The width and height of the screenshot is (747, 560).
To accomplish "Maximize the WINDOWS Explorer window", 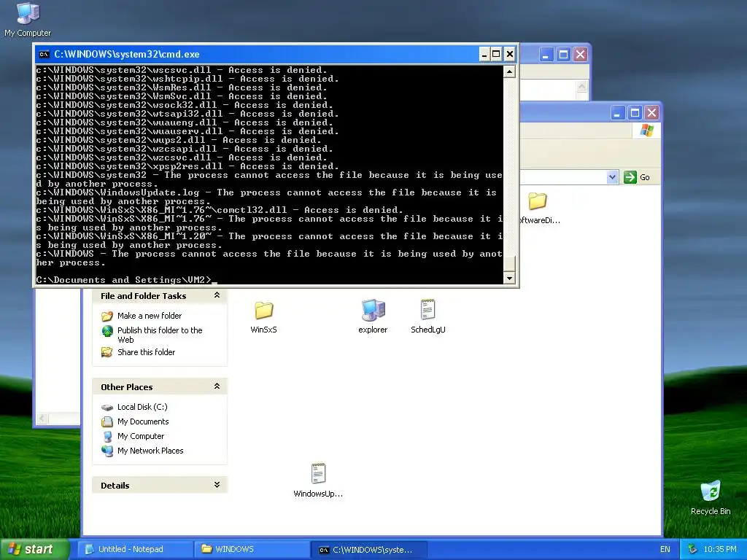I will coord(635,113).
